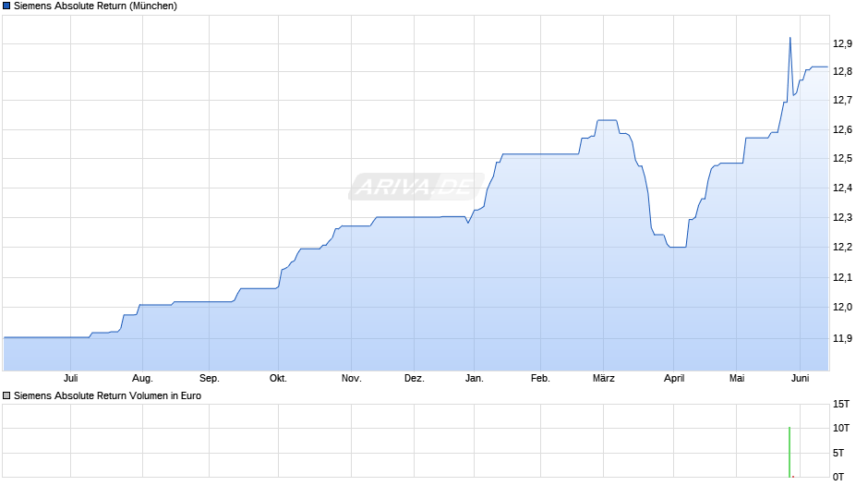Click the 12,4 price axis value

842,188
